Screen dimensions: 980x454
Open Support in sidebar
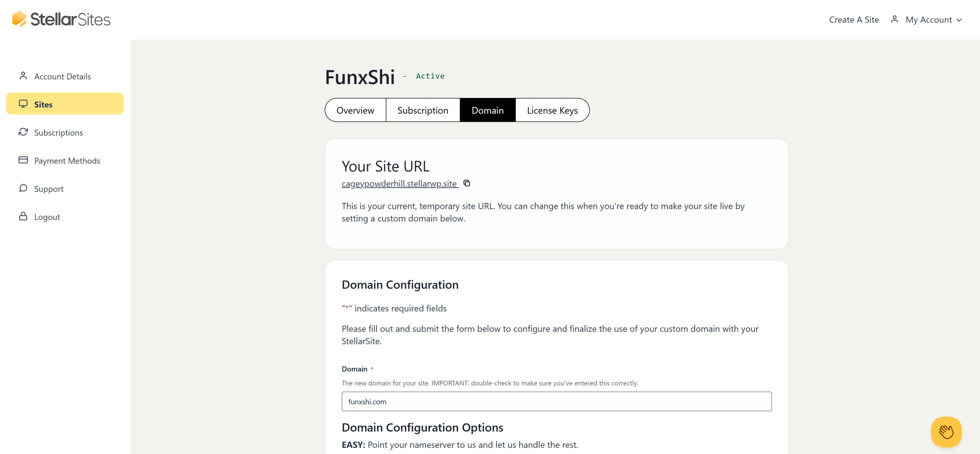coord(65,188)
